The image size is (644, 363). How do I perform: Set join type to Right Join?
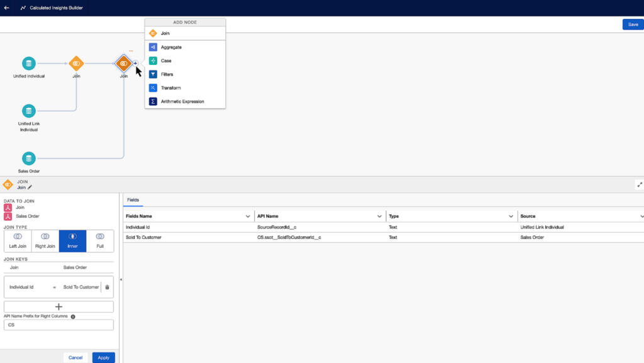coord(45,241)
